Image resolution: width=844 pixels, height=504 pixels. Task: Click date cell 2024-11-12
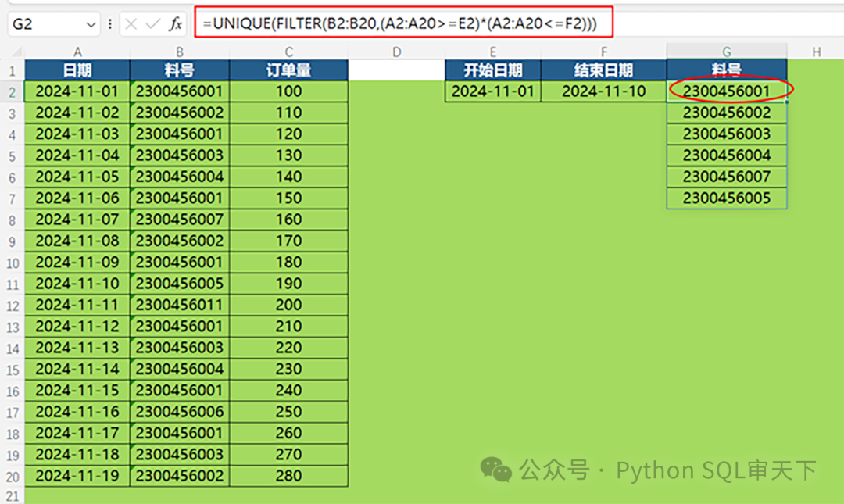point(77,327)
